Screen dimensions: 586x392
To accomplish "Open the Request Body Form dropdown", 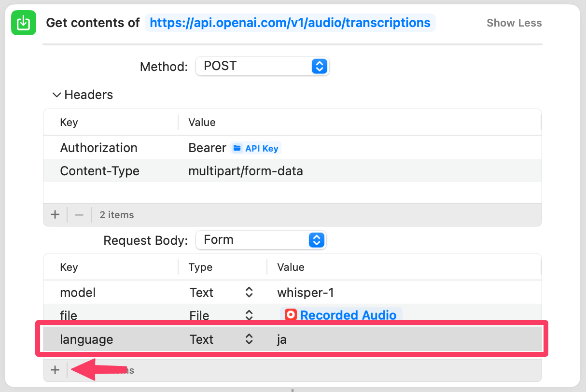I will (x=261, y=240).
